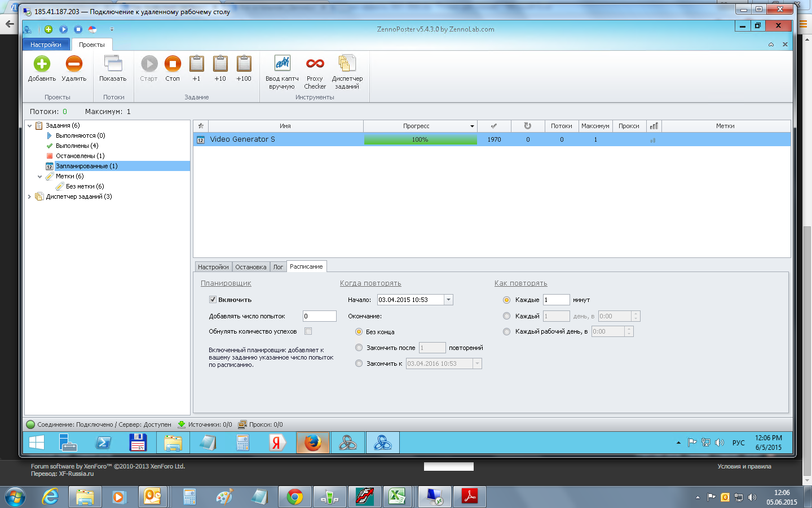Click the Добавлять число попыток input field
Screen dimensions: 812x508
pyautogui.click(x=319, y=316)
